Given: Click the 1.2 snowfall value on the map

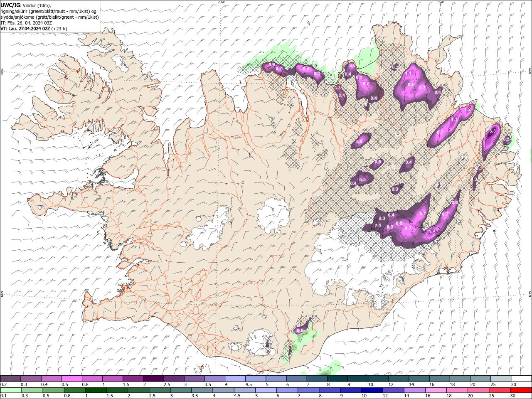Looking at the screenshot, I should pos(468,109).
